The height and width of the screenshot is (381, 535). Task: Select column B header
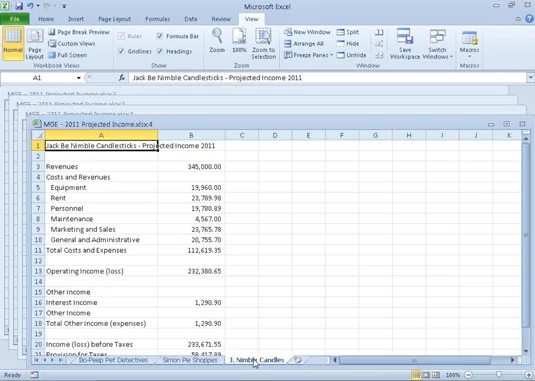pos(191,135)
